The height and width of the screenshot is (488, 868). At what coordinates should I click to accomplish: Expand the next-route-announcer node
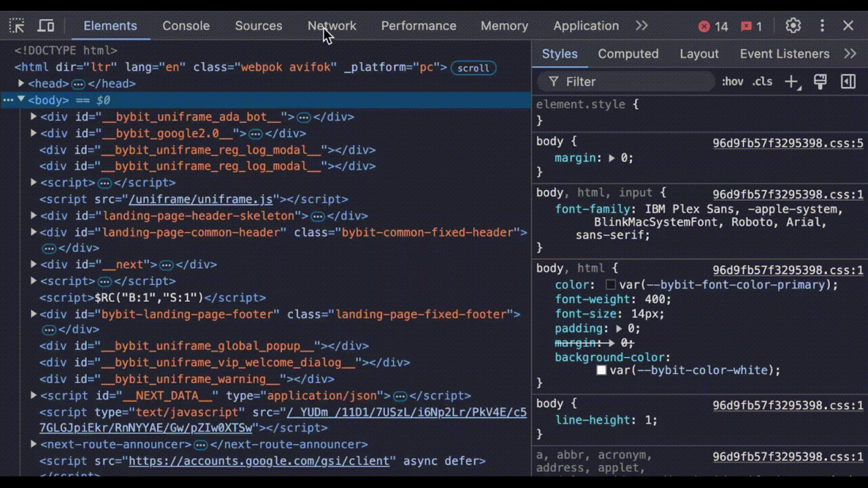click(34, 444)
